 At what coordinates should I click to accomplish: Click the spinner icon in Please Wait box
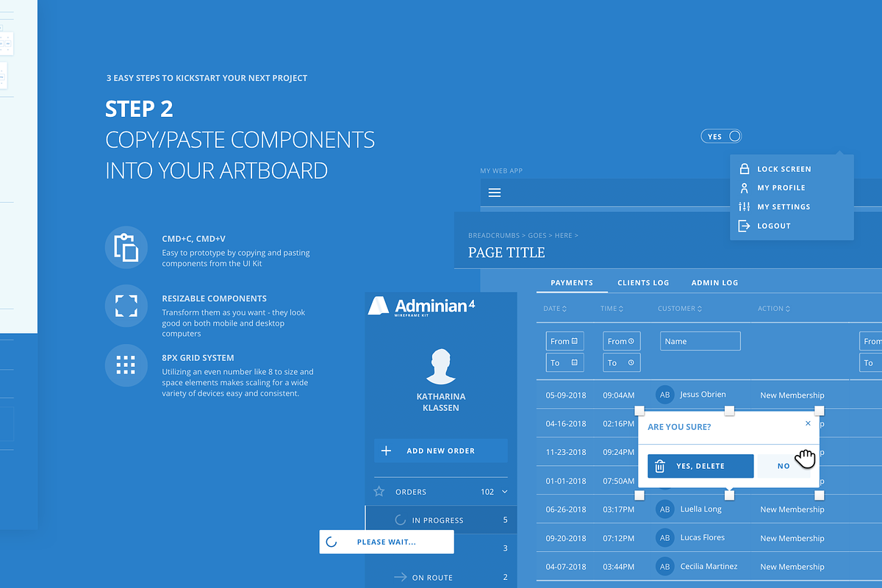coord(331,542)
